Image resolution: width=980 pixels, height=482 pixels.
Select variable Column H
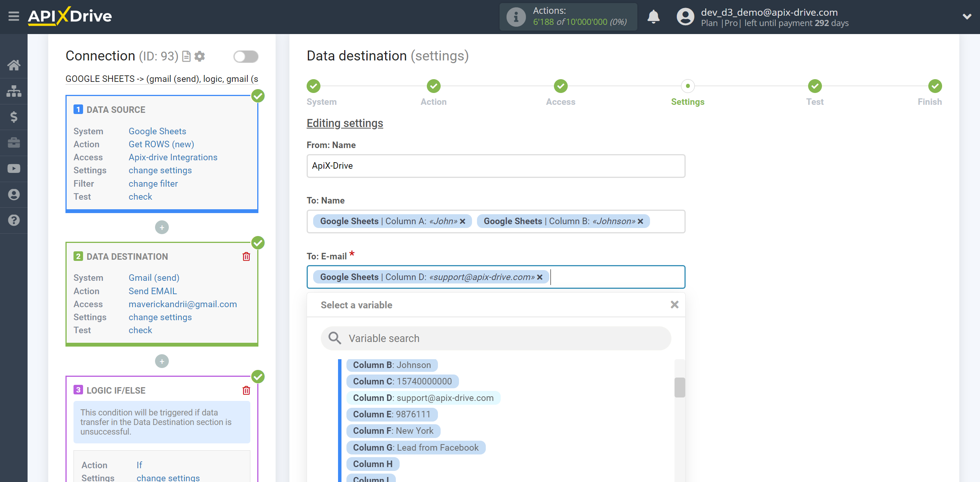tap(373, 464)
